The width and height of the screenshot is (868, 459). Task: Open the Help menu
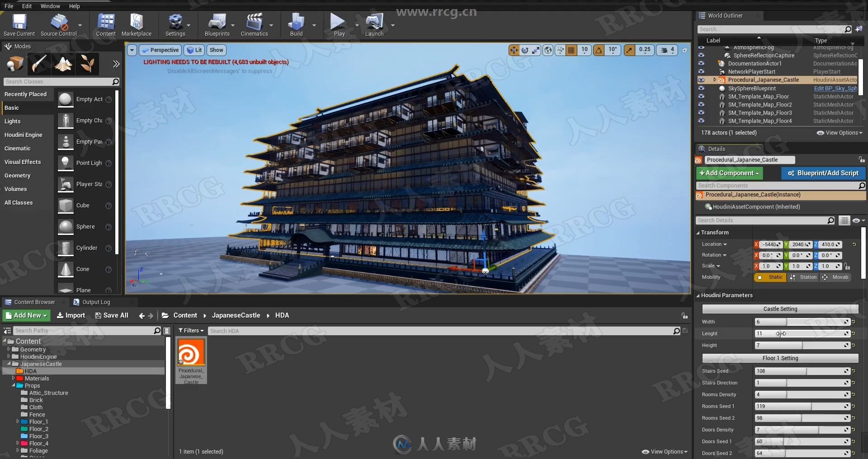(74, 6)
